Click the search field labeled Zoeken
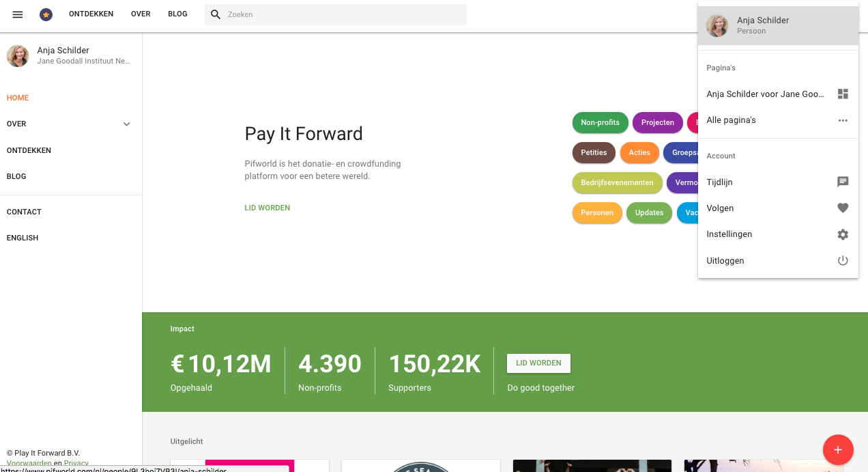This screenshot has width=868, height=472. (x=336, y=14)
